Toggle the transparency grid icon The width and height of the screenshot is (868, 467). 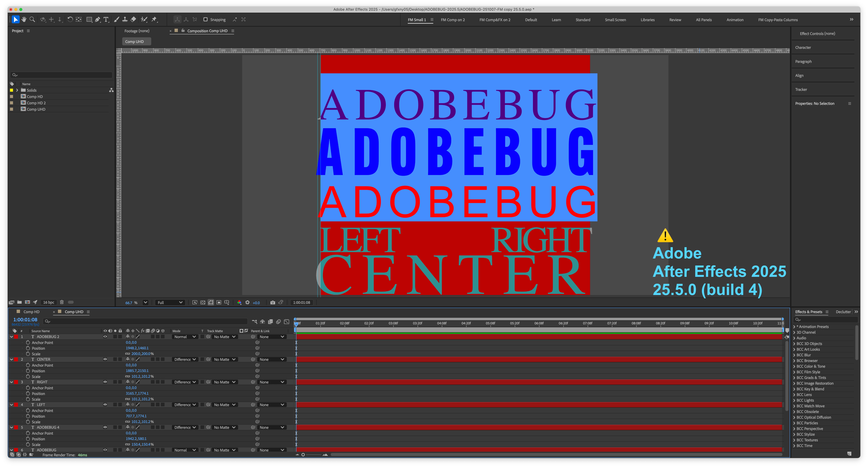click(x=203, y=302)
